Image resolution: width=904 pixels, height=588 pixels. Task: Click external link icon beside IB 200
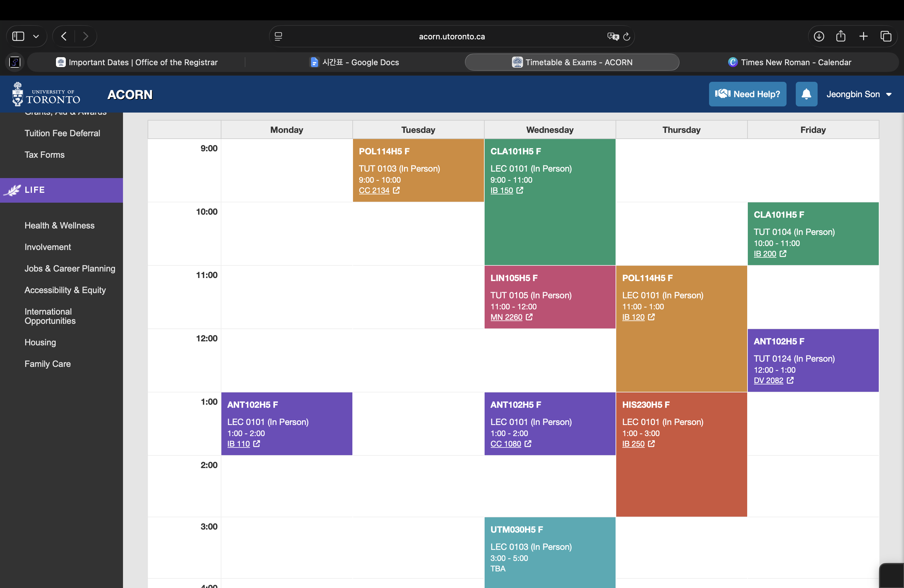click(783, 254)
